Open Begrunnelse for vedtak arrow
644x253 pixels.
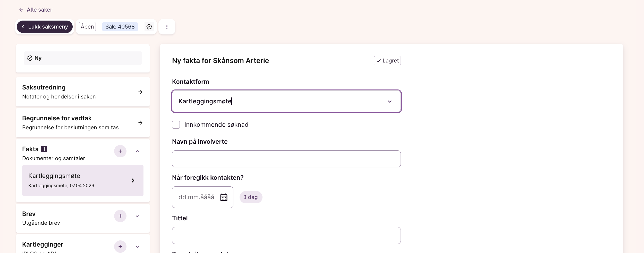140,123
